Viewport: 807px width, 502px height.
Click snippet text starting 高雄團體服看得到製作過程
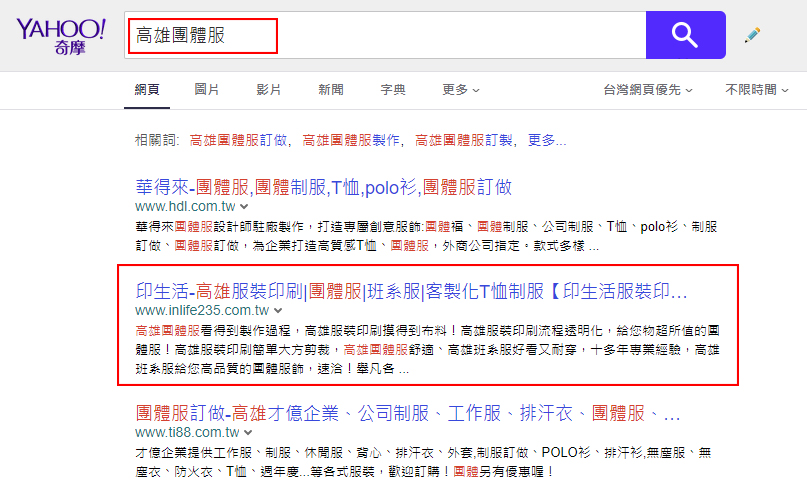427,350
